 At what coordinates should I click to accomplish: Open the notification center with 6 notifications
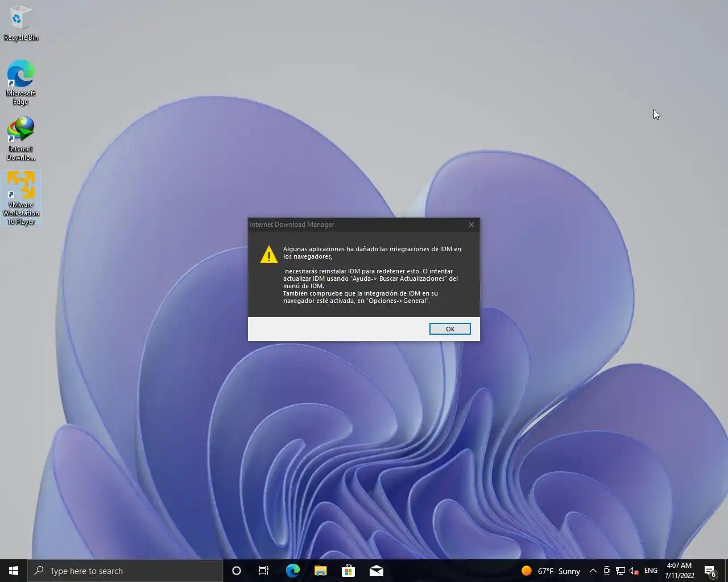(x=710, y=571)
